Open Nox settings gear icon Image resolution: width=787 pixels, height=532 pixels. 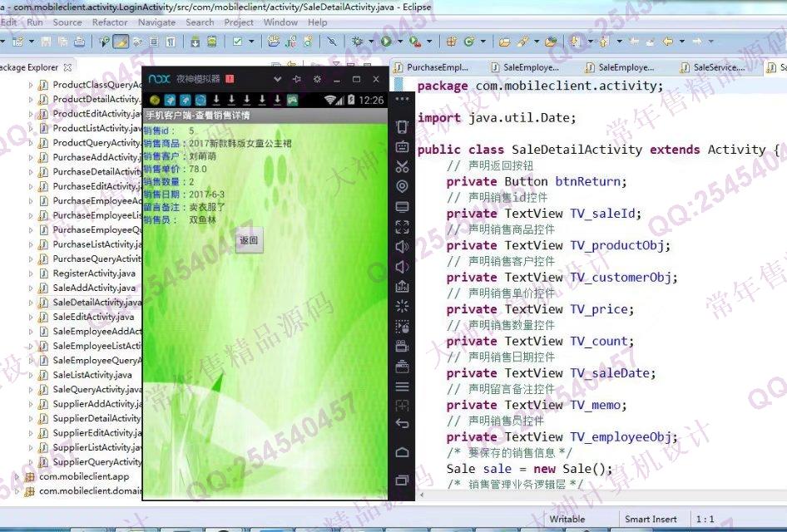click(317, 79)
